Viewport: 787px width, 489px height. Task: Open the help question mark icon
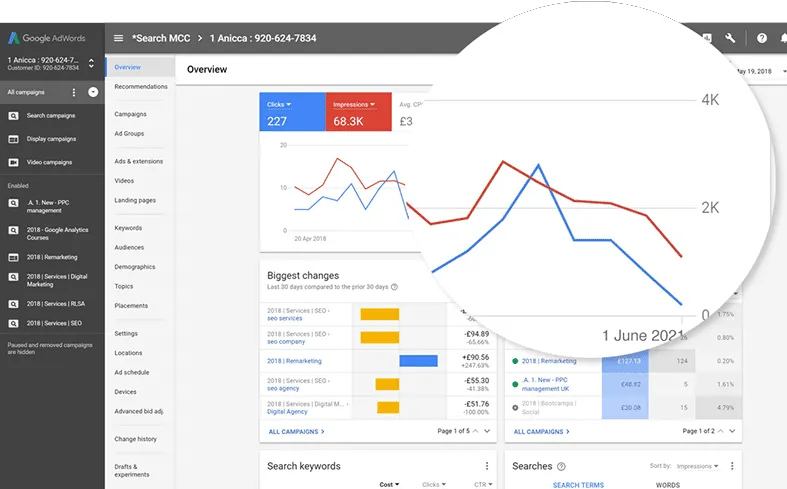pos(761,38)
